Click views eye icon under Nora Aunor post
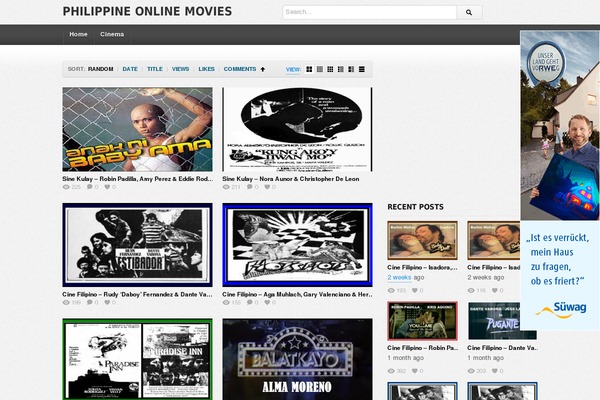600x400 pixels. coord(226,187)
